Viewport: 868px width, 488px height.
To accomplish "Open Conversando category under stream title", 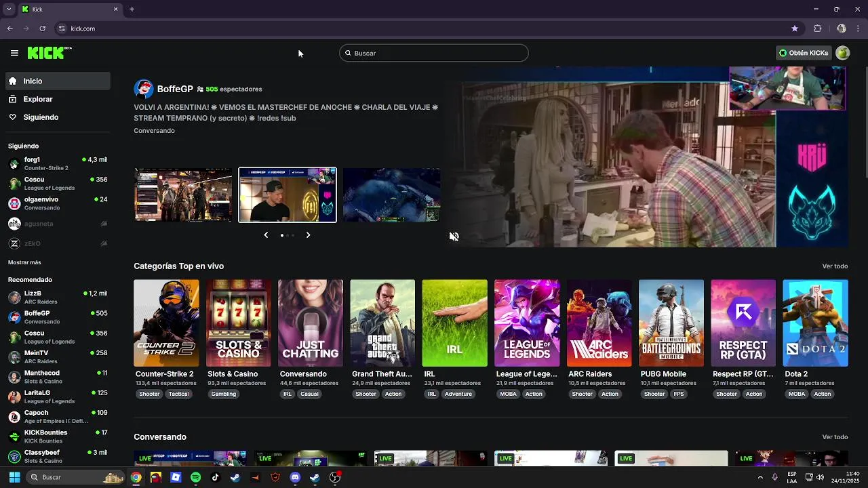I will [154, 131].
